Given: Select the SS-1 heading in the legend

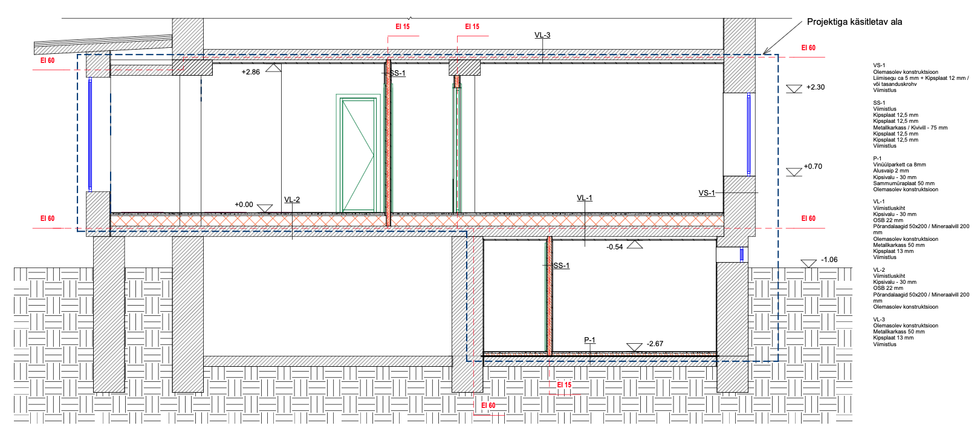Looking at the screenshot, I should point(879,103).
